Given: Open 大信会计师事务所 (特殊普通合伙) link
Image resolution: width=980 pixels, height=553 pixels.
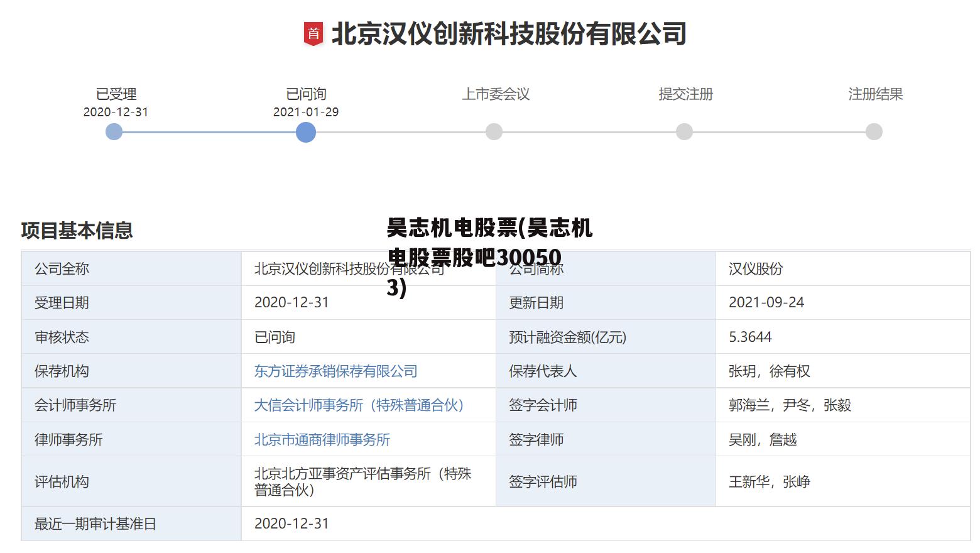Looking at the screenshot, I should (x=359, y=405).
